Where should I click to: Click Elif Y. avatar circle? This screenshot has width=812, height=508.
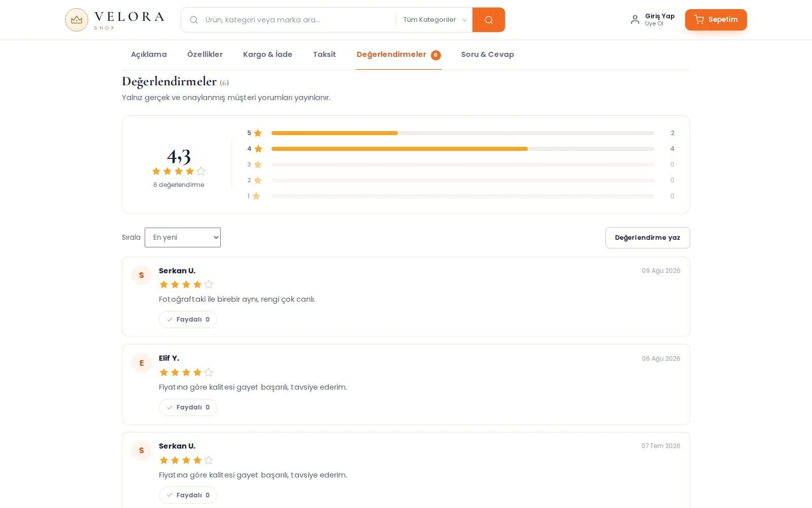[x=142, y=363]
